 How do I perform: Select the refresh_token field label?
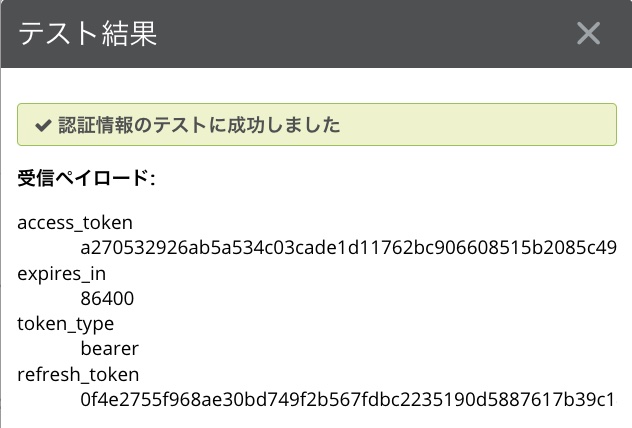(x=78, y=375)
